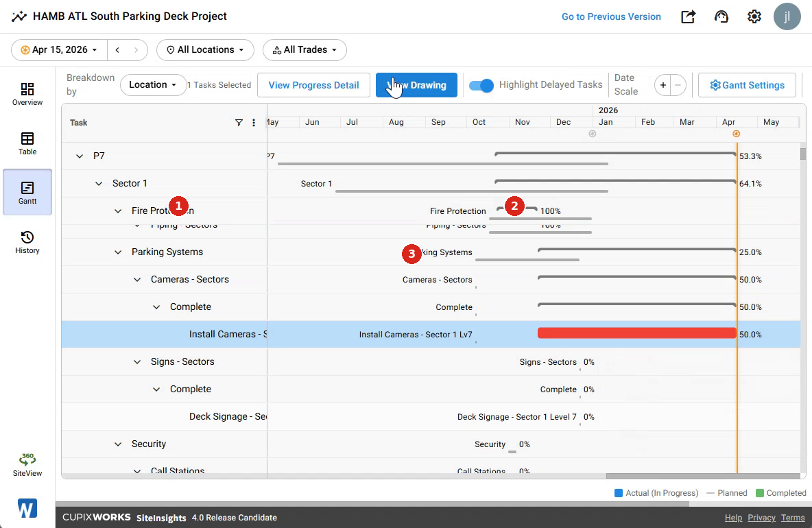
Task: Click the grey January timeline marker
Action: [593, 134]
